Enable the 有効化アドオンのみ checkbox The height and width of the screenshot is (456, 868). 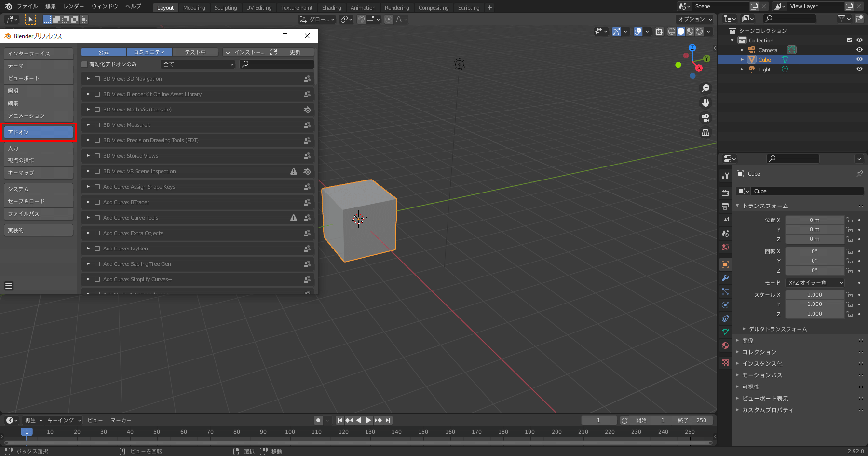coord(84,64)
